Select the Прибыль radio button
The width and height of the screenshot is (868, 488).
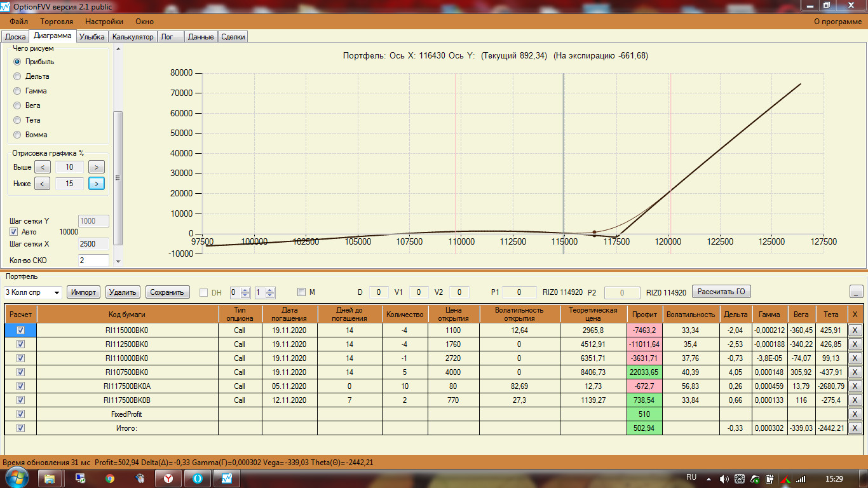[x=17, y=62]
